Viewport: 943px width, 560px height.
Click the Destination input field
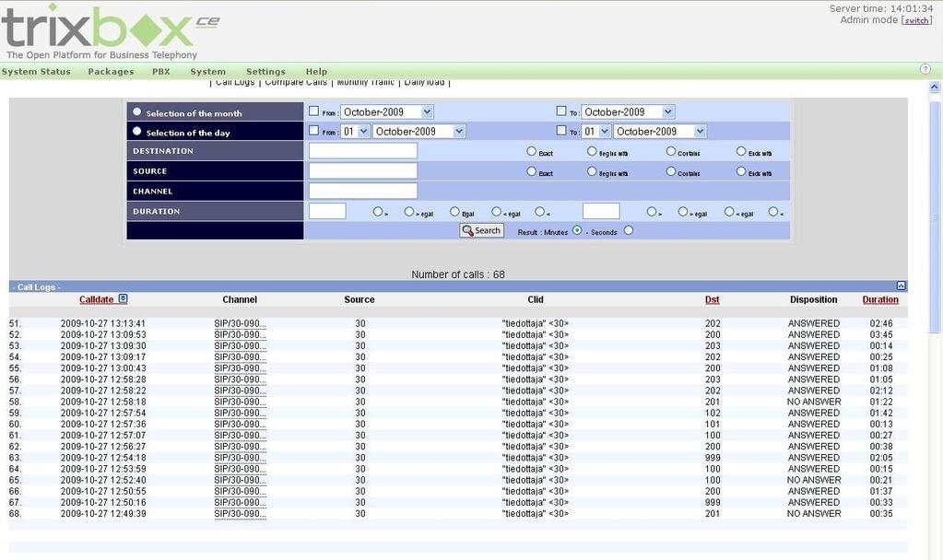tap(362, 151)
